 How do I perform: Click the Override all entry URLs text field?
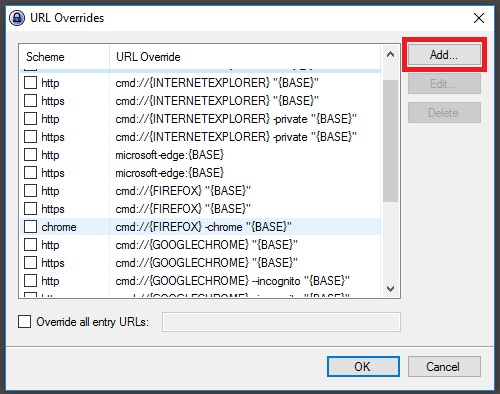point(281,322)
